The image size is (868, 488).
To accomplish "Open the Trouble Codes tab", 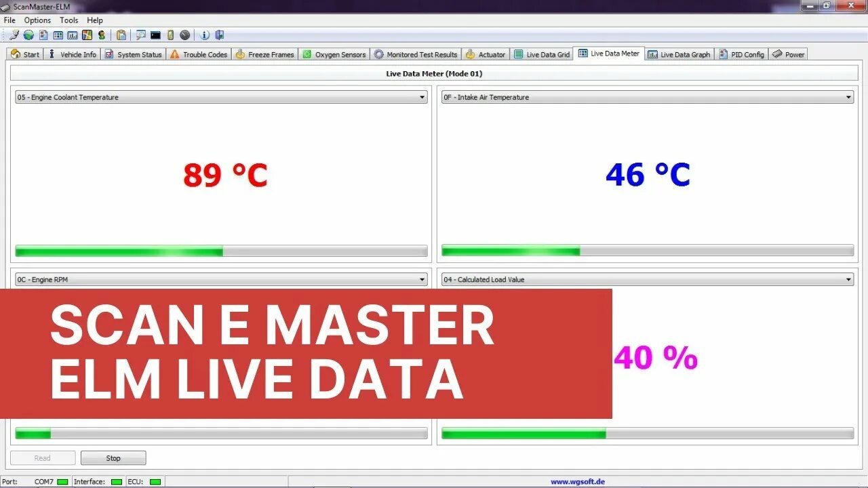I will tap(199, 54).
